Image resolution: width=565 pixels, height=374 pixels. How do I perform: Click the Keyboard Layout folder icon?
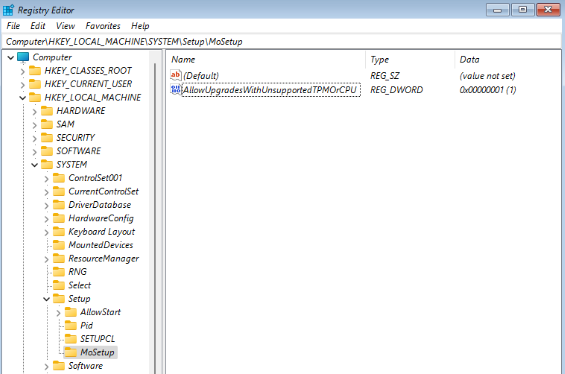(59, 232)
